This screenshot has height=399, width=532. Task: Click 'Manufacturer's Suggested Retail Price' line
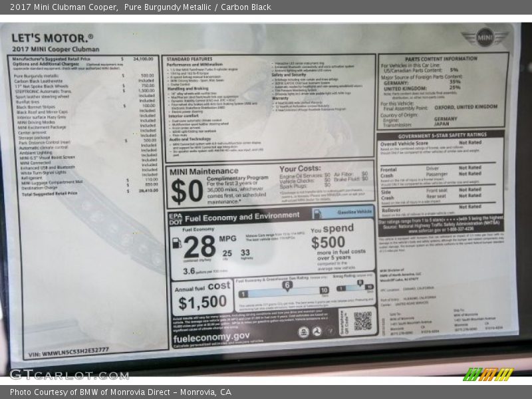coord(82,59)
